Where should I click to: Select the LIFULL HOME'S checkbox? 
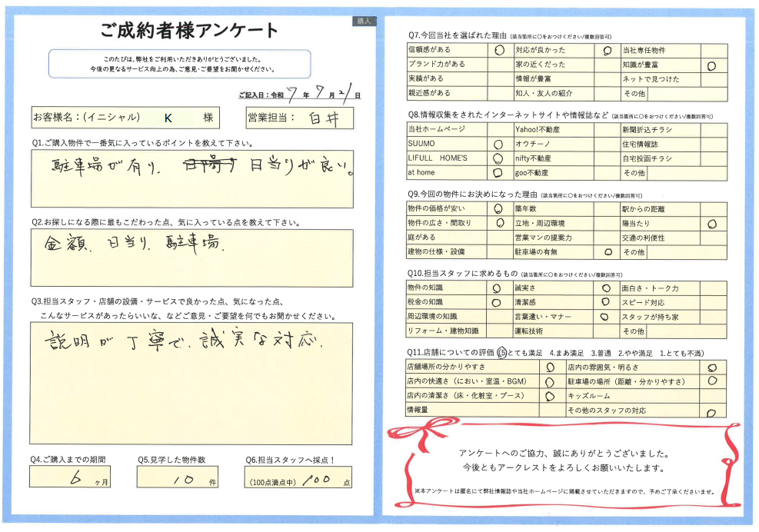click(x=497, y=158)
